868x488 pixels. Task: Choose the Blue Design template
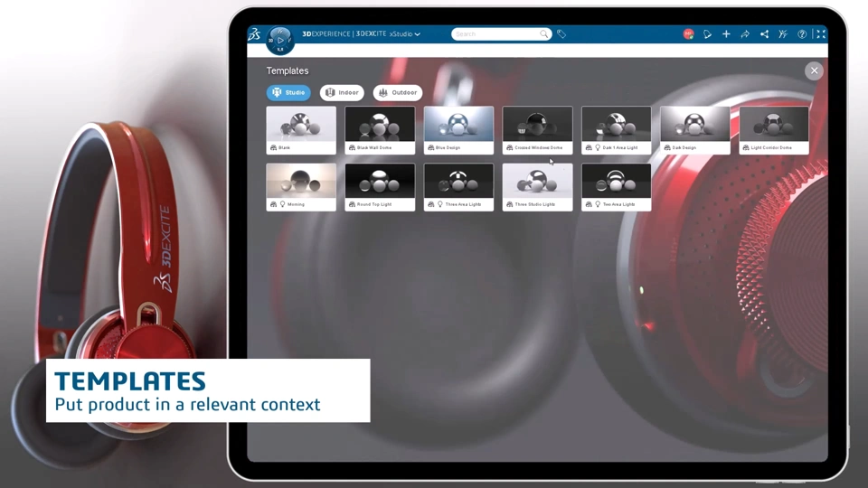[458, 130]
